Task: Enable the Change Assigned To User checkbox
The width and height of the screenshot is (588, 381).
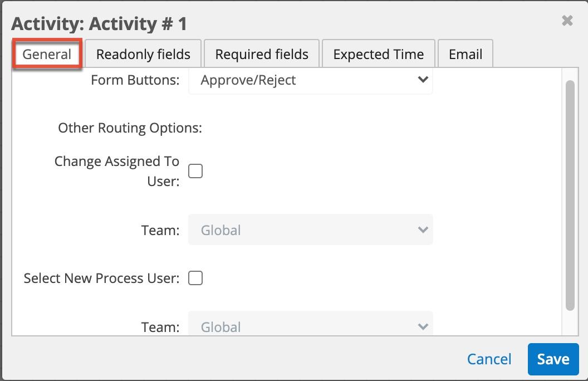Action: (195, 171)
